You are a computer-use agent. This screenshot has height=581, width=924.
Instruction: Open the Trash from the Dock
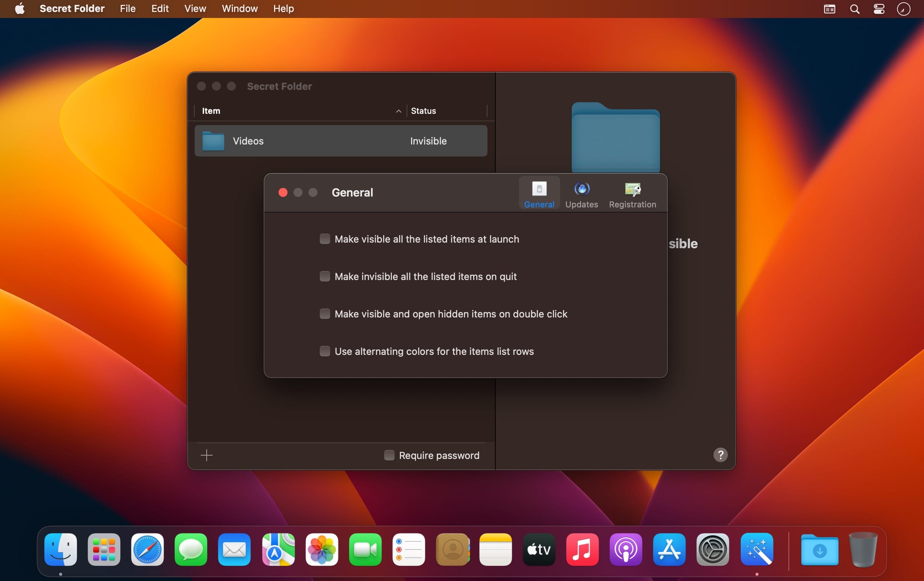(863, 550)
